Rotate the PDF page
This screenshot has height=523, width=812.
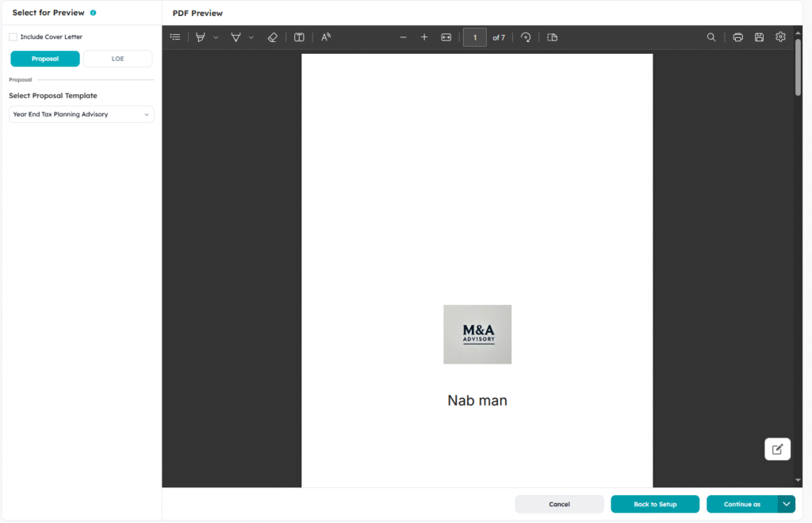point(526,37)
